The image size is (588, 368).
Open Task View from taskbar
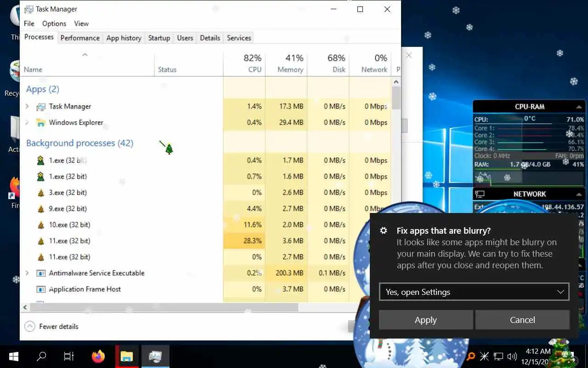[69, 356]
